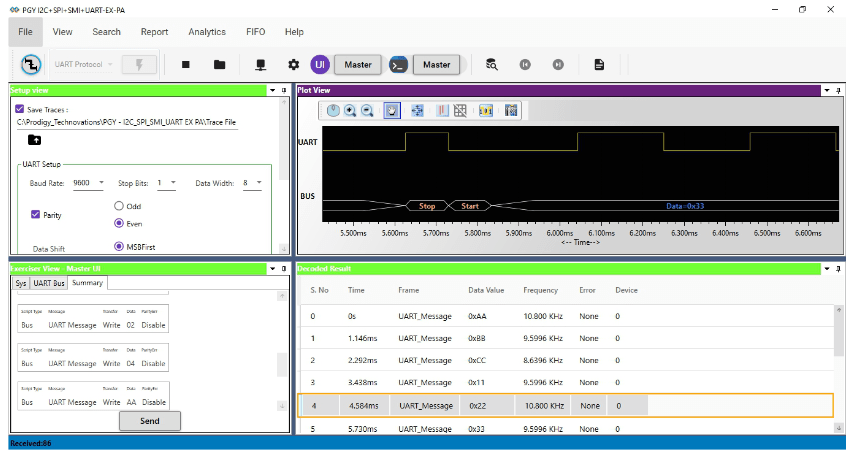Viewport: 863px width, 459px height.
Task: Switch to the UART Bus tab
Action: pyautogui.click(x=50, y=283)
